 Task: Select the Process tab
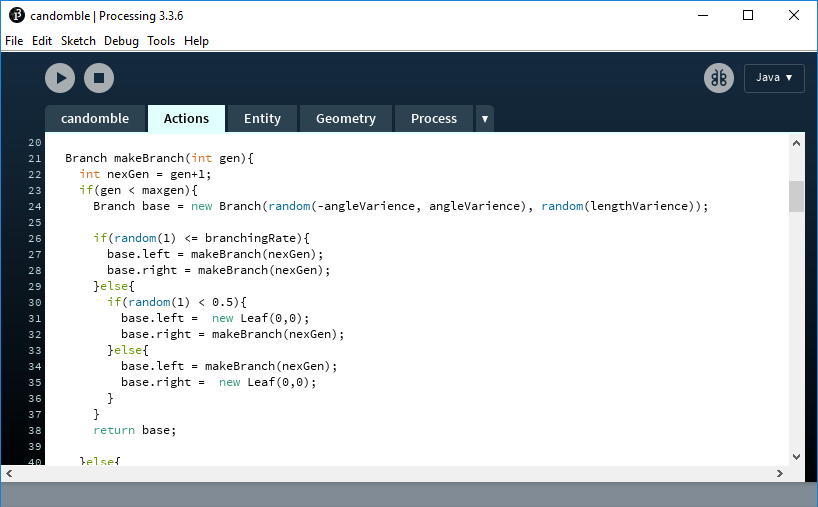434,119
